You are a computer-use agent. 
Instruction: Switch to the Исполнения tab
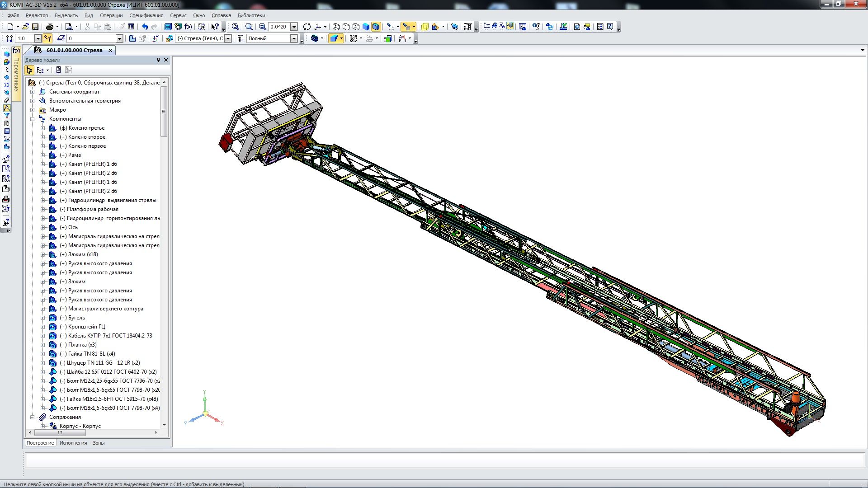point(73,443)
